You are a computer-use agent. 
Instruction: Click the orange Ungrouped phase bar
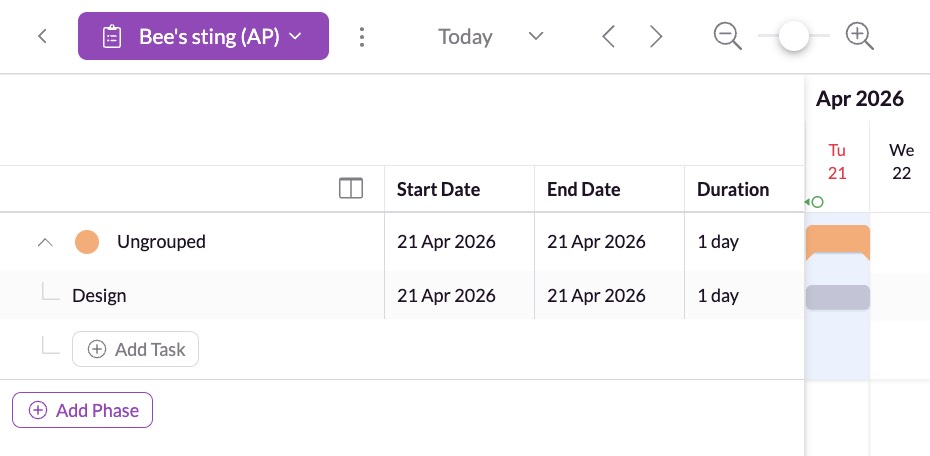tap(837, 240)
